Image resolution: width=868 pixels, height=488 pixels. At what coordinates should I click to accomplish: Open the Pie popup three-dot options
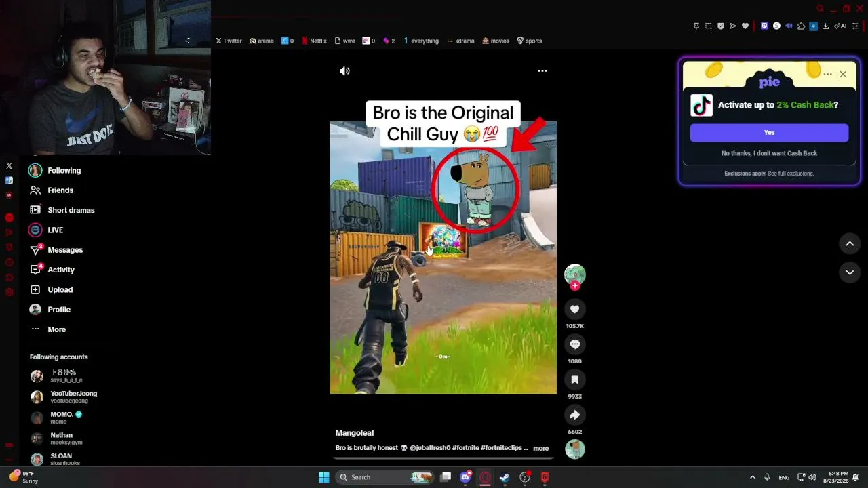827,74
